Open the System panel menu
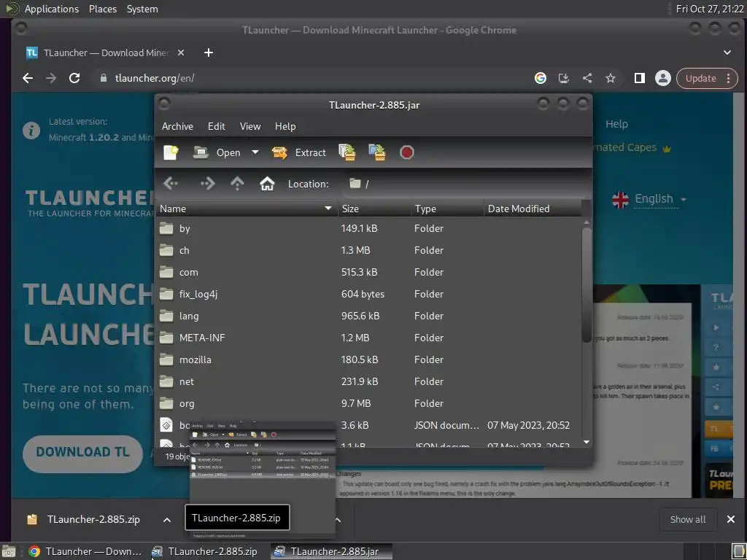Image resolution: width=747 pixels, height=560 pixels. coord(142,9)
